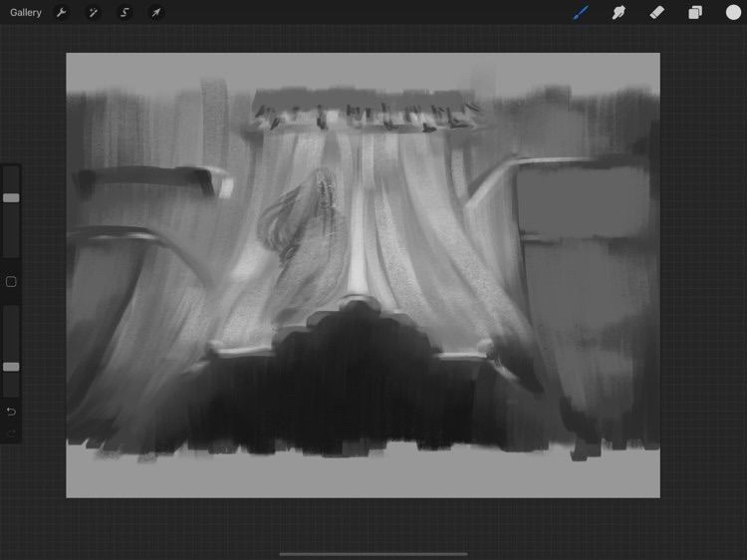The image size is (747, 560).
Task: Open the color picker circle
Action: tap(733, 13)
